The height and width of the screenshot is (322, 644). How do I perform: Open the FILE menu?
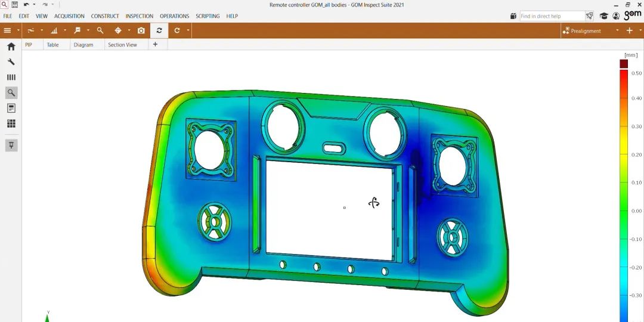tap(7, 16)
